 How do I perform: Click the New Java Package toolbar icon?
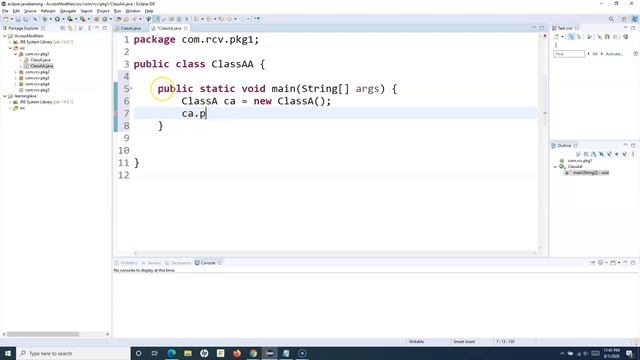[x=97, y=19]
